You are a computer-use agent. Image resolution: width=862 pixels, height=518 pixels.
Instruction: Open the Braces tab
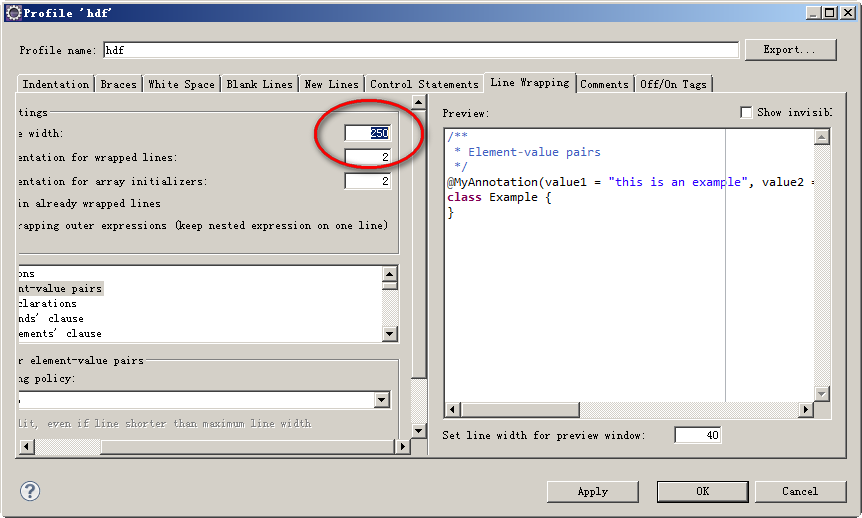pyautogui.click(x=118, y=84)
